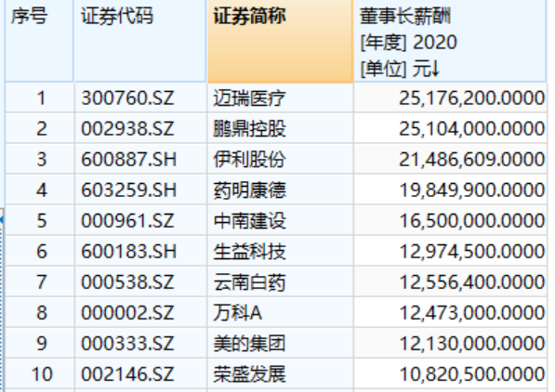Select stock code 000333.SZ cell
Viewport: 555px width, 392px height.
(x=141, y=344)
